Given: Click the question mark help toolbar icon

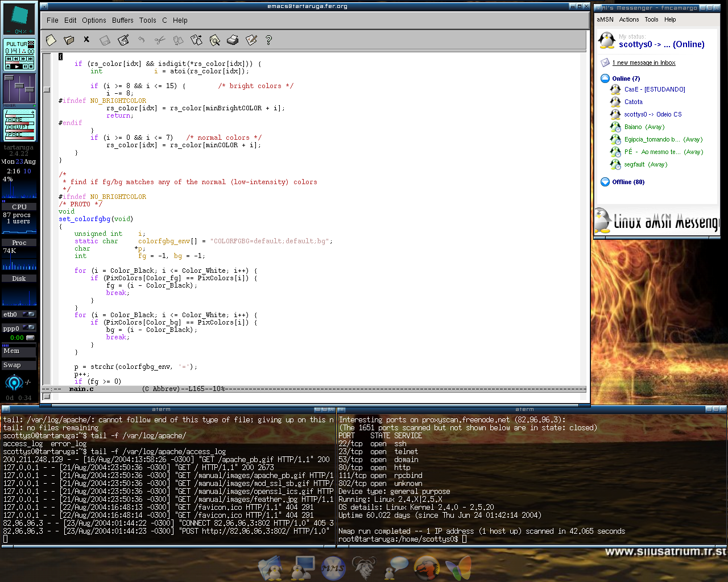Looking at the screenshot, I should click(x=269, y=40).
